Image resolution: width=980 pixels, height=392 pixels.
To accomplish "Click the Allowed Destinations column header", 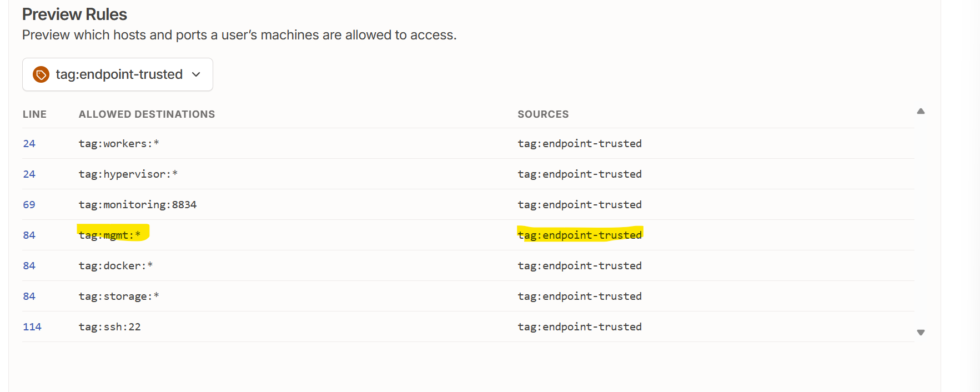I will (147, 114).
